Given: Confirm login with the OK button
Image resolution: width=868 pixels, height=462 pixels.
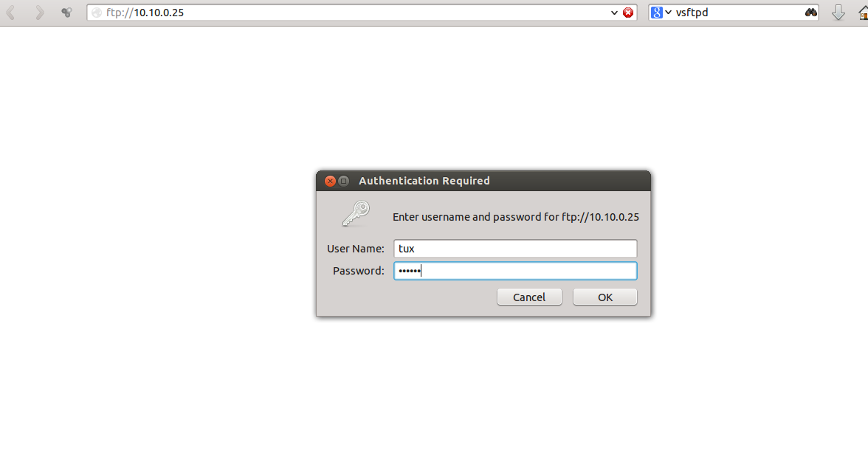Looking at the screenshot, I should click(605, 297).
